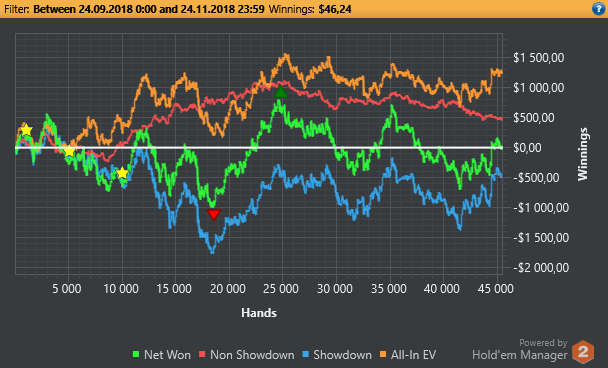Click the 20 000 hands axis label
Viewport: 608px width, 368px height.
point(228,289)
